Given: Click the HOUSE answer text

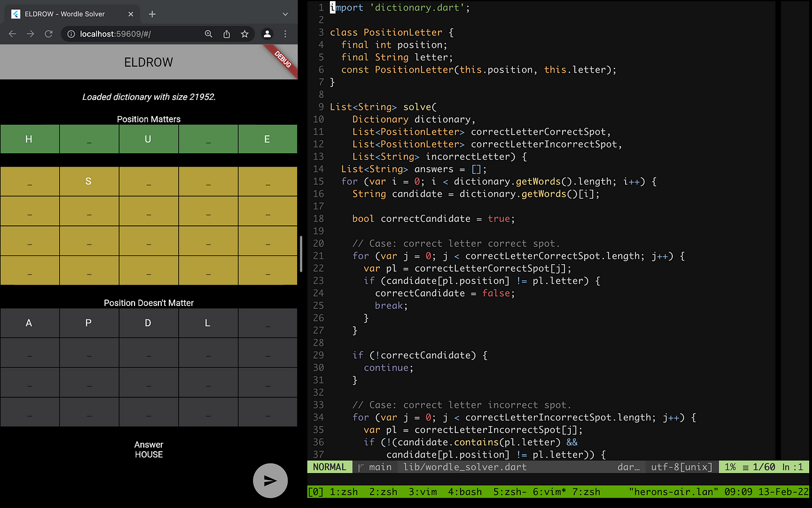Looking at the screenshot, I should (148, 455).
